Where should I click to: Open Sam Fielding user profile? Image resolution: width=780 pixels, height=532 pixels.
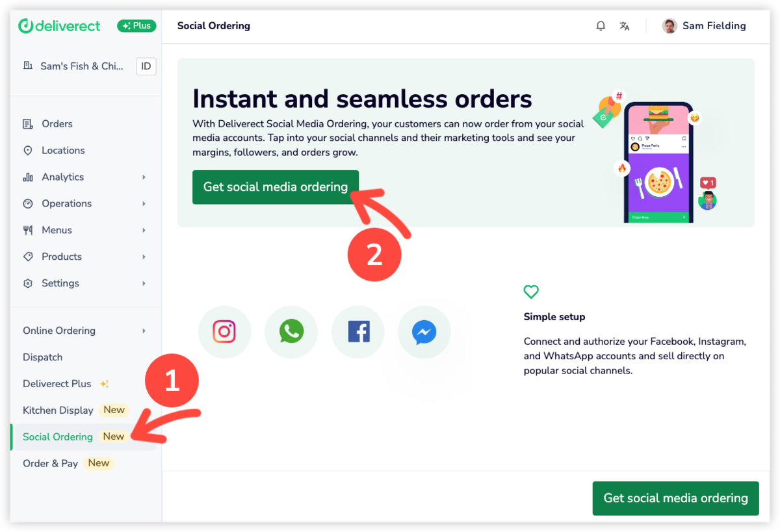tap(705, 26)
